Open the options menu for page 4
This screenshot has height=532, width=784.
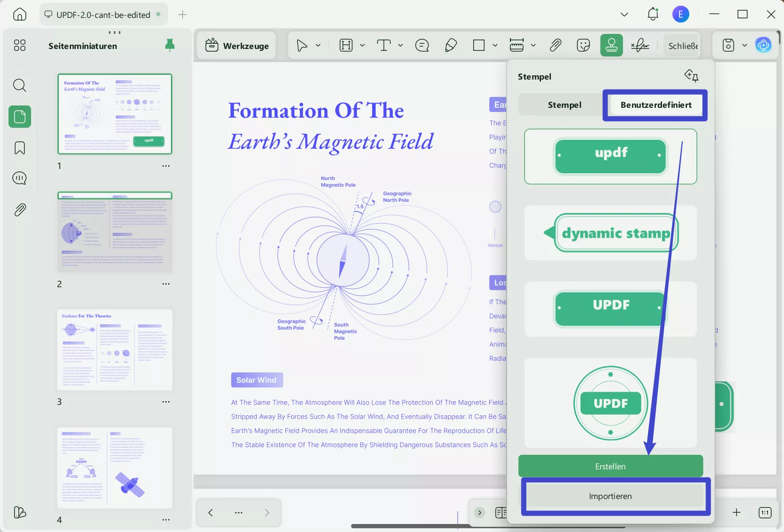click(x=166, y=520)
